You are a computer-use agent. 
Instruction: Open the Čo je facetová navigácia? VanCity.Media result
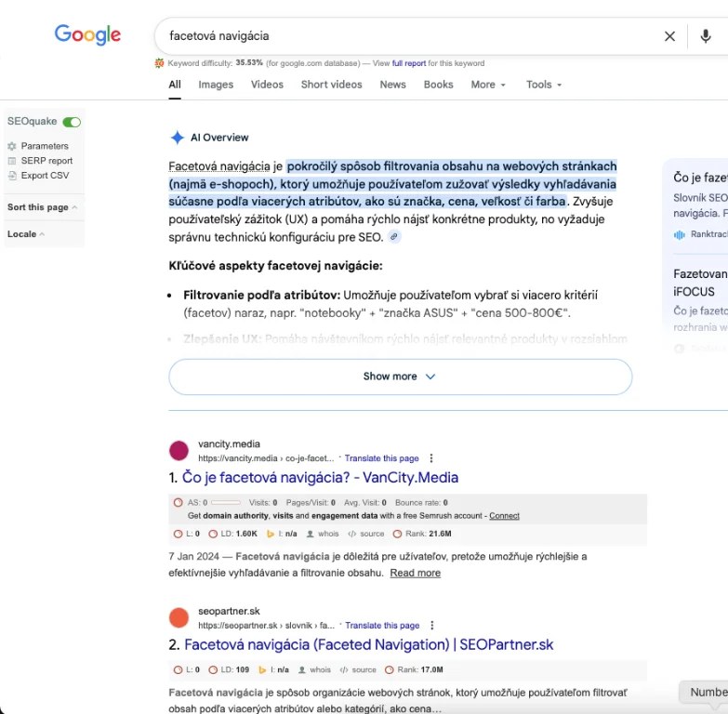(320, 478)
